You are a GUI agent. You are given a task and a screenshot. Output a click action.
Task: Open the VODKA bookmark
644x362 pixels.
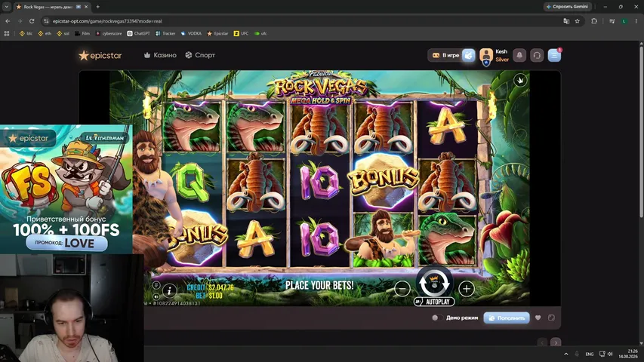[192, 34]
